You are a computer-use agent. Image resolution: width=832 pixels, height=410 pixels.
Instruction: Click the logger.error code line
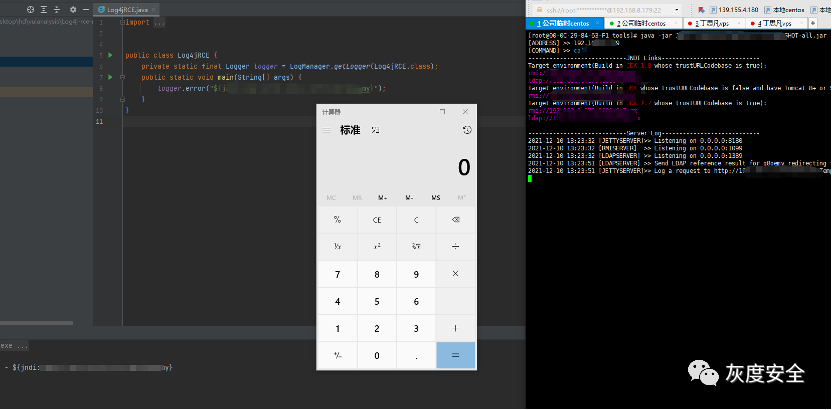tap(272, 88)
